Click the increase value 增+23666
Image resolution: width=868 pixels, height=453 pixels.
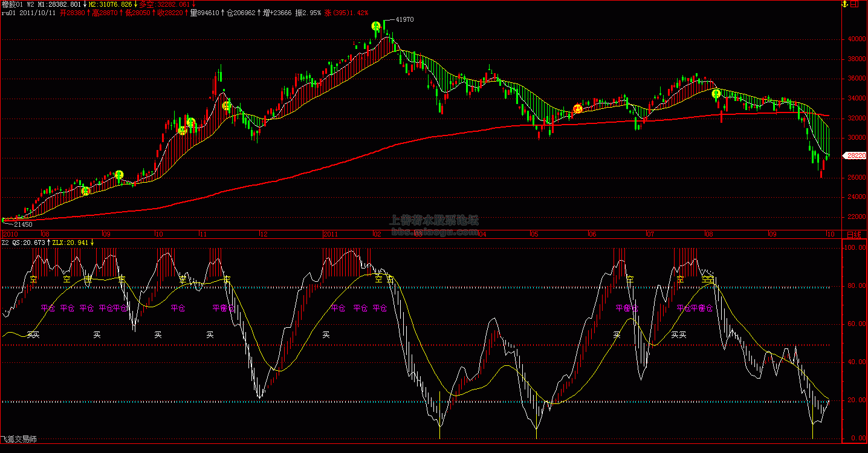[277, 12]
